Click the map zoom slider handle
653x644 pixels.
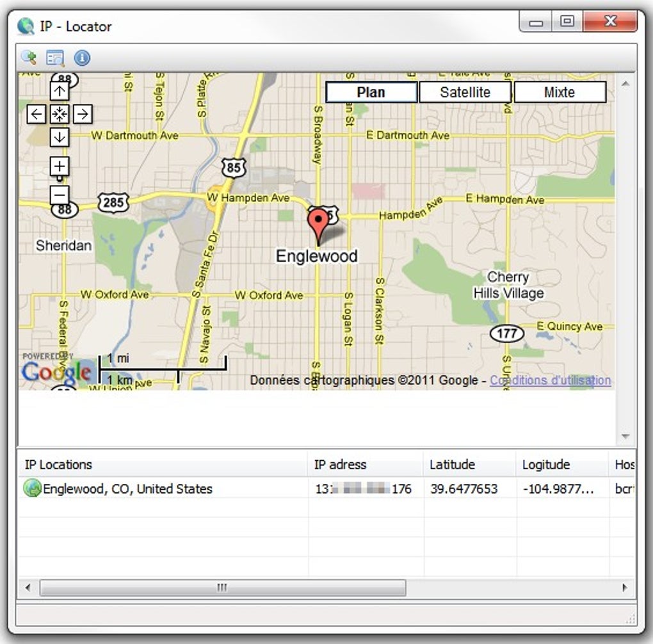point(60,179)
